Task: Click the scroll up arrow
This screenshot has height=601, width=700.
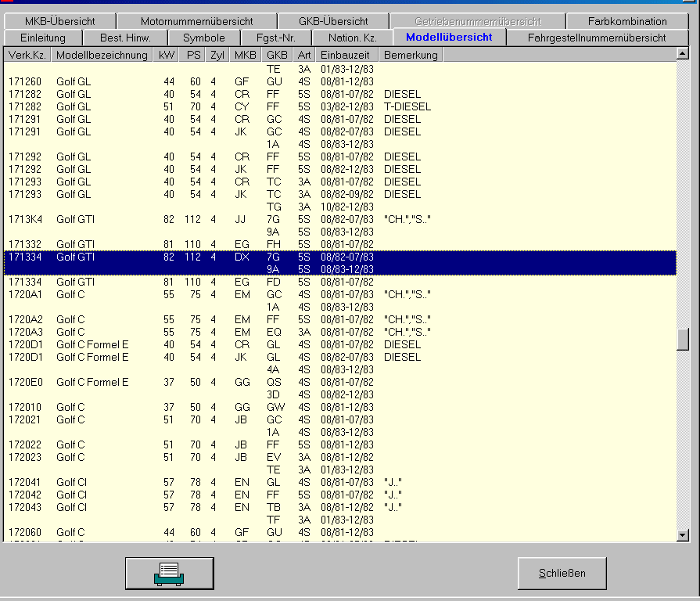Action: tap(683, 55)
